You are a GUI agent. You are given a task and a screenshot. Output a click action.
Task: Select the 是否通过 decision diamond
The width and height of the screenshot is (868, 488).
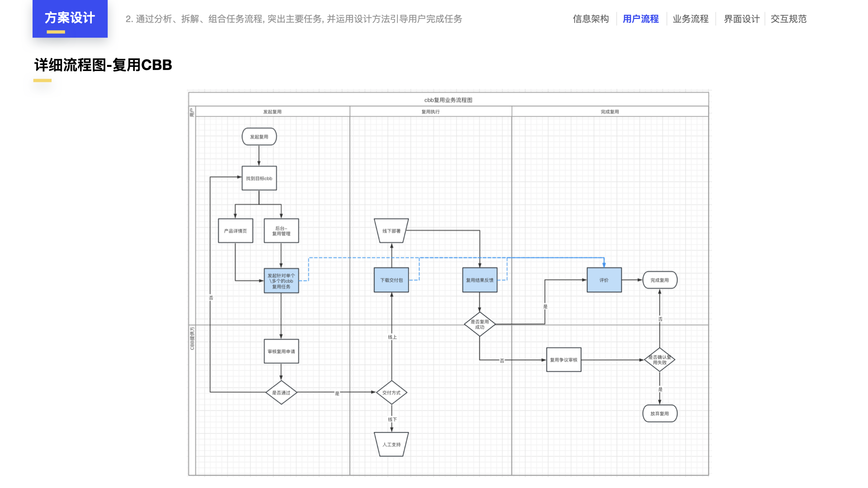(x=281, y=393)
